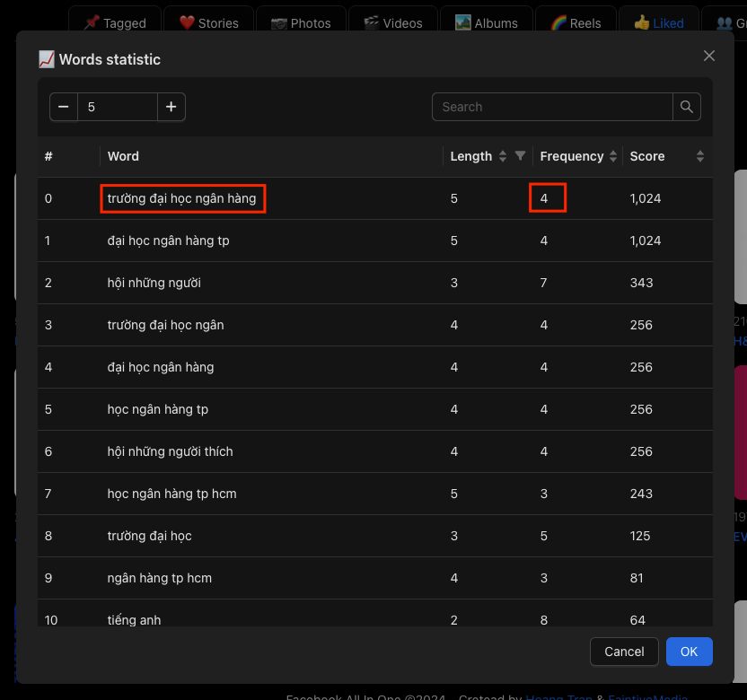The height and width of the screenshot is (700, 747).
Task: Open the Stories tab
Action: [x=208, y=22]
